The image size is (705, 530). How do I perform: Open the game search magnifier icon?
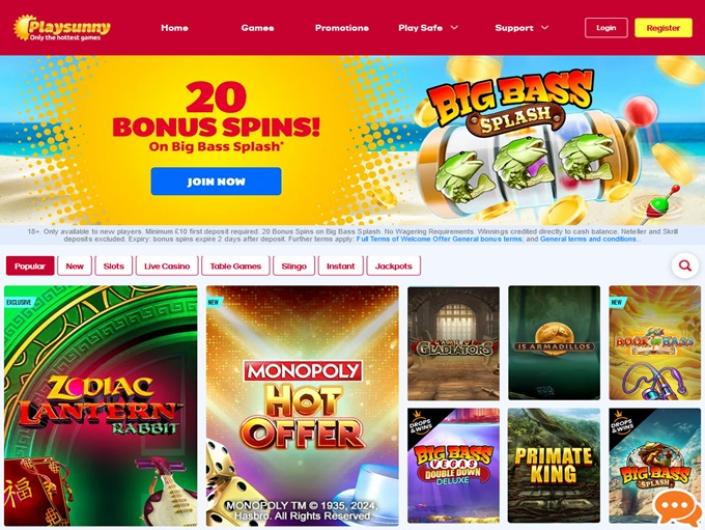pyautogui.click(x=685, y=266)
